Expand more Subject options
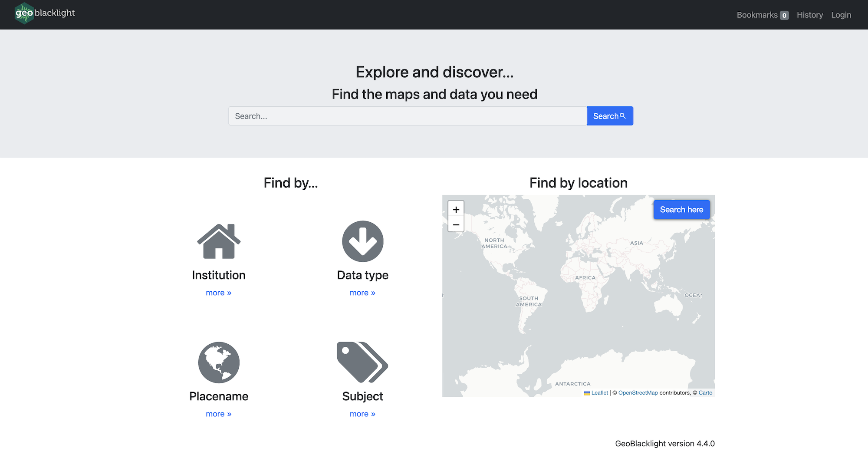The image size is (868, 458). (362, 414)
